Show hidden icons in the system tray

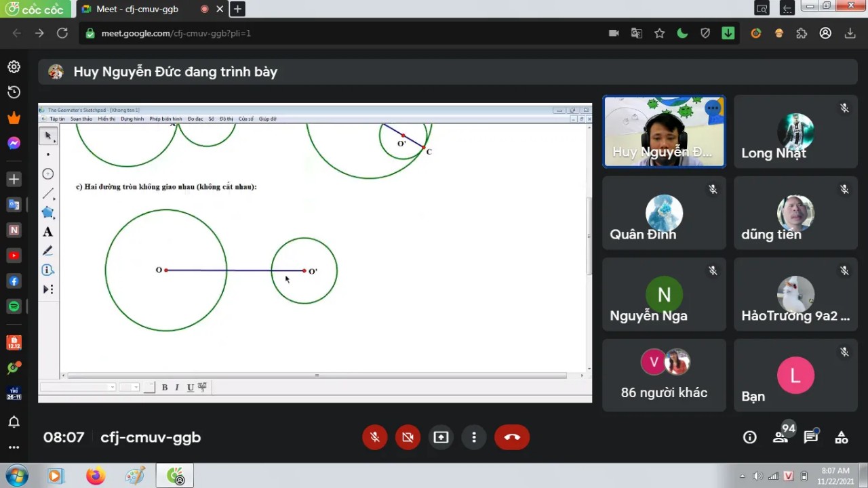[742, 476]
